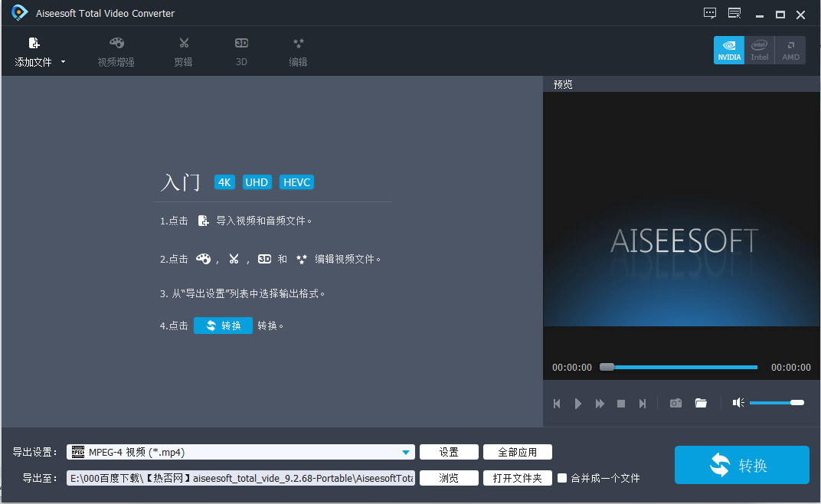Click the palette icon in step 2

tap(203, 259)
